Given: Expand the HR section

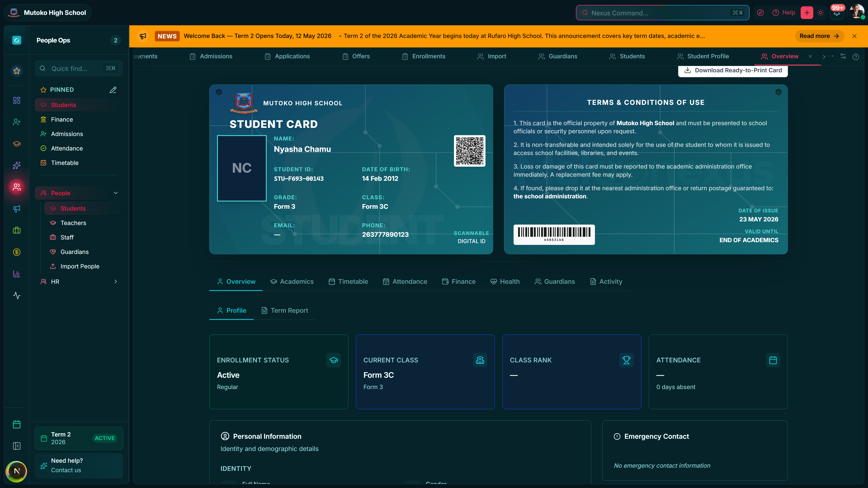Looking at the screenshot, I should [x=79, y=282].
